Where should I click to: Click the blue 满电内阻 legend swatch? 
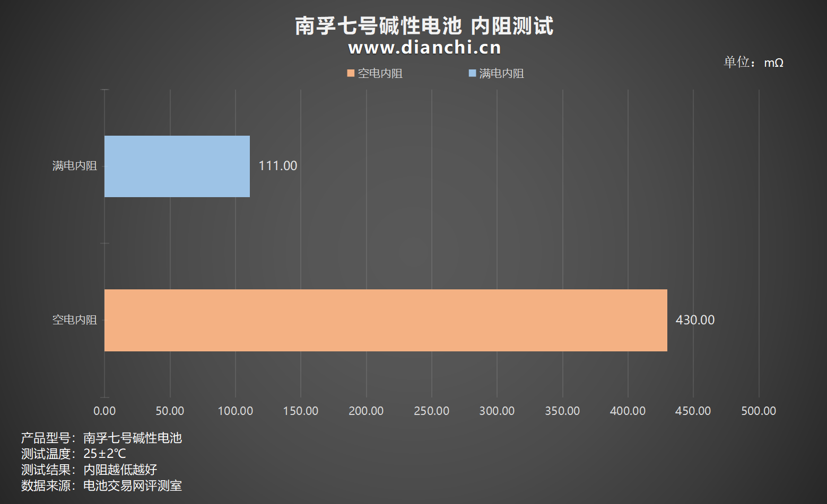tap(472, 73)
